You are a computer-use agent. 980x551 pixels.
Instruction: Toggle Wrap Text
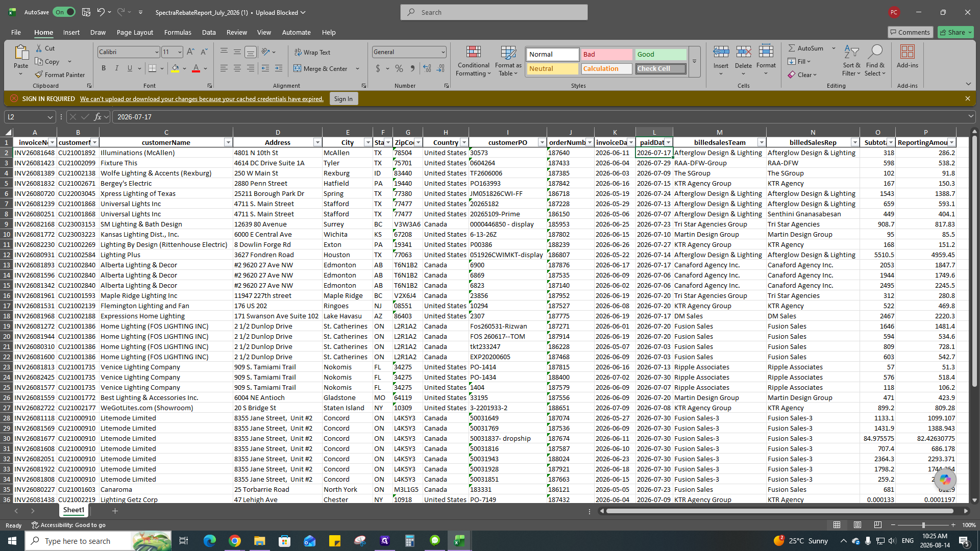coord(312,52)
